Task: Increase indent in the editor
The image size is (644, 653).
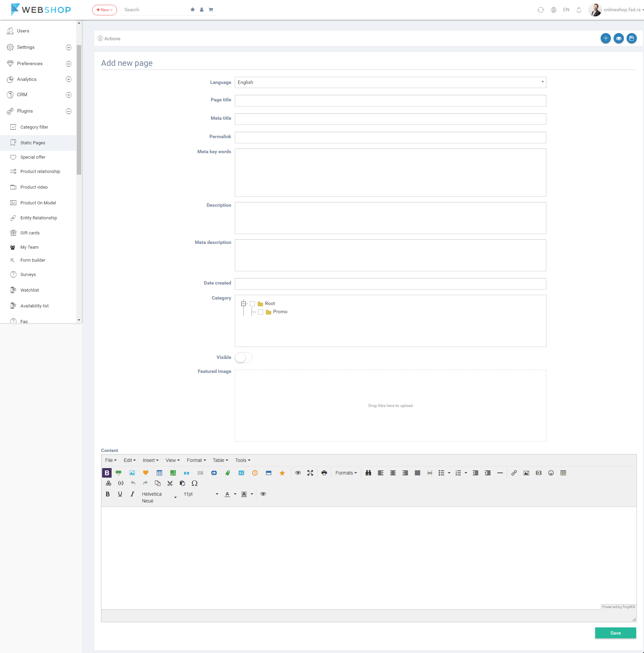Action: 488,473
